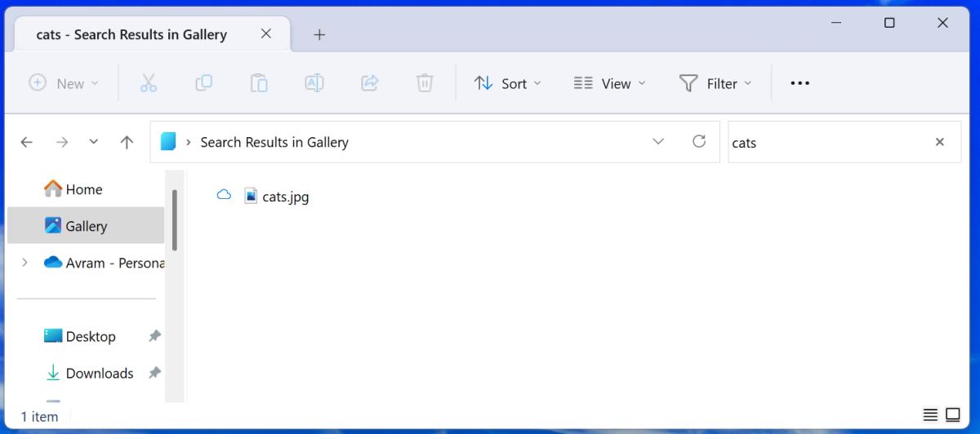Screen dimensions: 980x434
Task: Maximize the File Explorer window
Action: click(889, 23)
